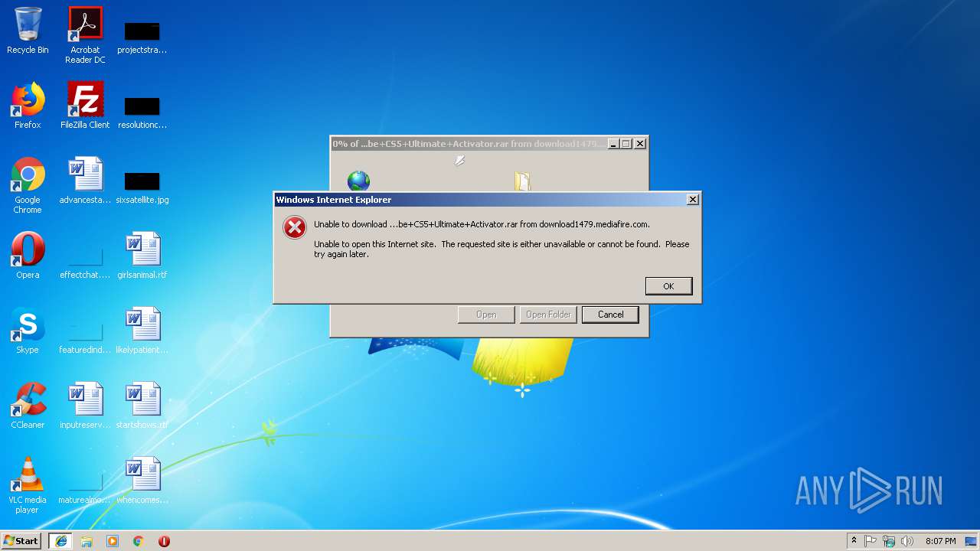Screen dimensions: 980x551
Task: Click the Chrome icon in the taskbar
Action: [x=139, y=541]
